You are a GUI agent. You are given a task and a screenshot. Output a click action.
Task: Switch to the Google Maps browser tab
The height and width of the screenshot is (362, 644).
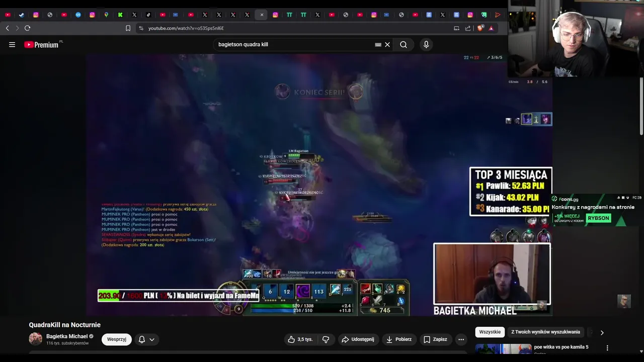pos(106,15)
